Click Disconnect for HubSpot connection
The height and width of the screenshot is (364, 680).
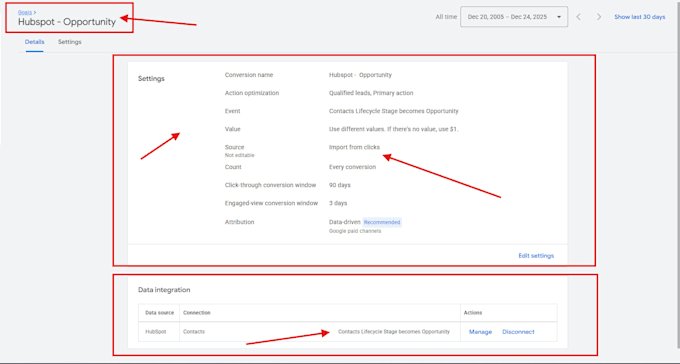coord(518,332)
